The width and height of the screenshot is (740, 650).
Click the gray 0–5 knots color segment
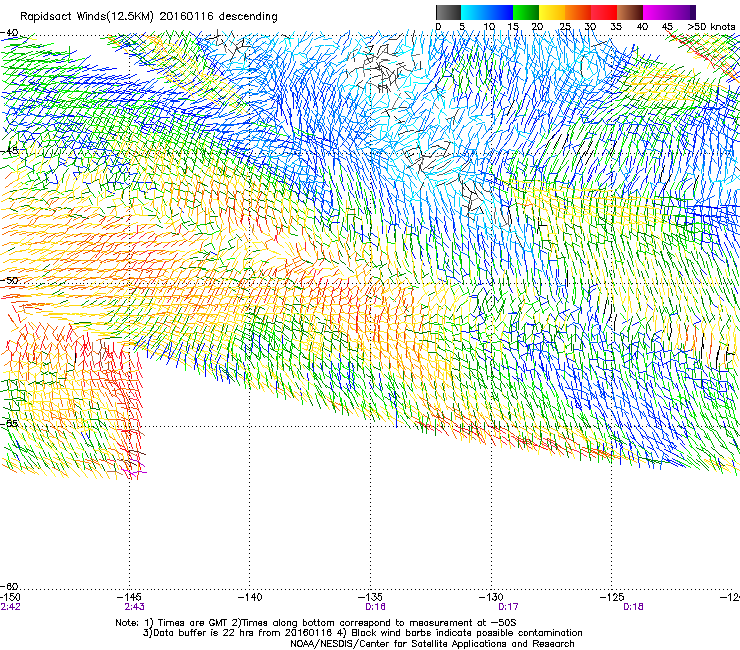[x=448, y=12]
